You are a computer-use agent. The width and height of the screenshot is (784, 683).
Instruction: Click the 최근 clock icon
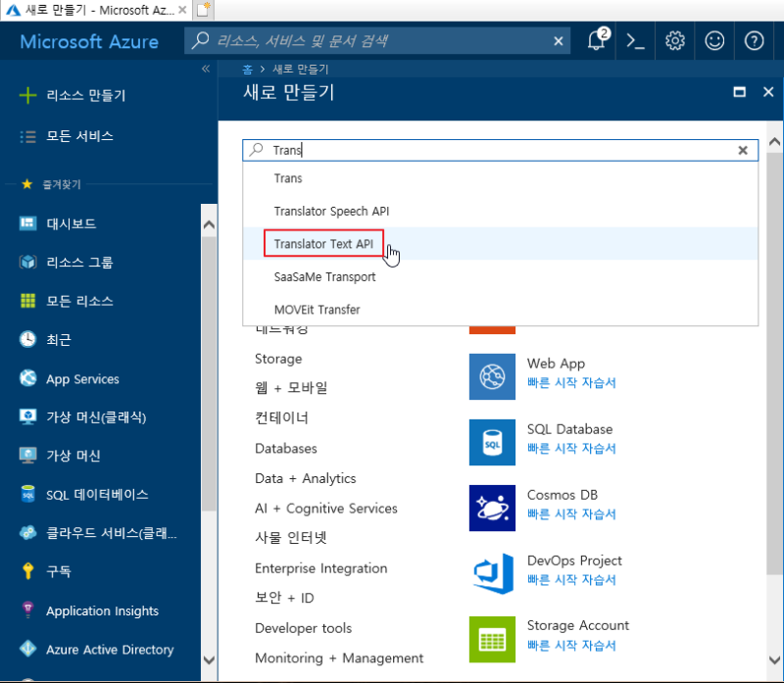28,339
